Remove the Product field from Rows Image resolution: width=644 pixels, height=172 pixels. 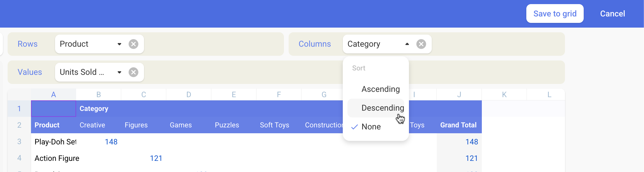point(133,44)
